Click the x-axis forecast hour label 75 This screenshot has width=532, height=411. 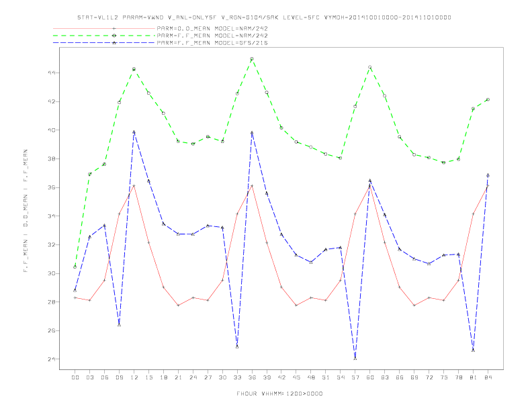pos(444,377)
